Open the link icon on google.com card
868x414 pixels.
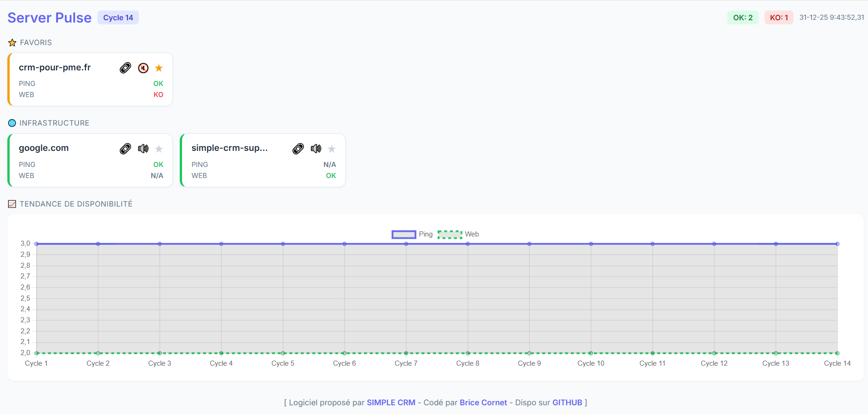125,149
